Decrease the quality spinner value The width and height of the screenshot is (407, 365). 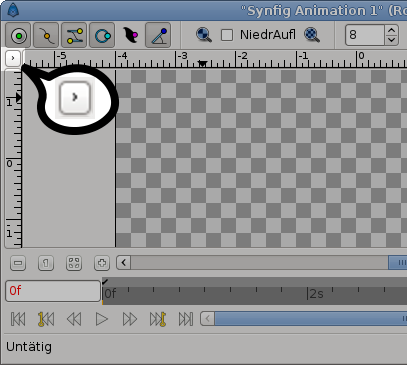tap(392, 40)
